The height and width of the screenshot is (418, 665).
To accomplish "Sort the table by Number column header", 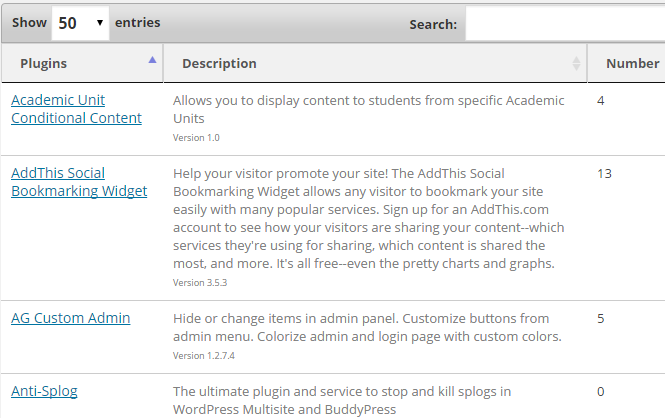I will click(x=632, y=64).
